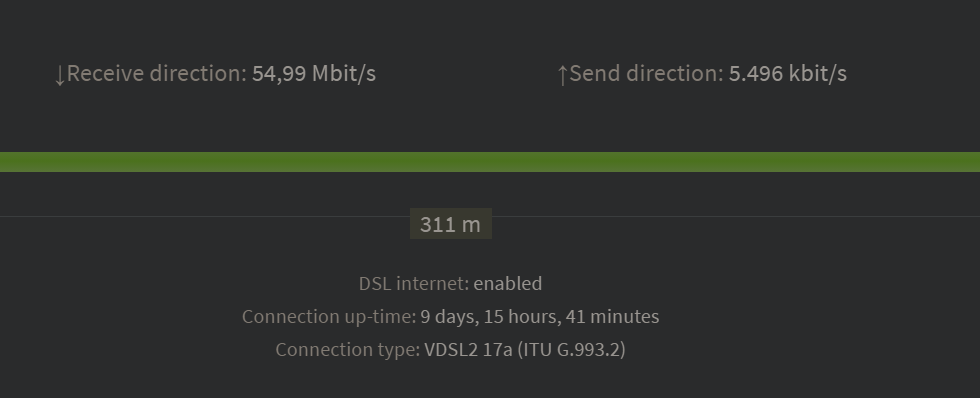This screenshot has width=980, height=398.
Task: Click the 5.496 send speed number
Action: pos(756,74)
